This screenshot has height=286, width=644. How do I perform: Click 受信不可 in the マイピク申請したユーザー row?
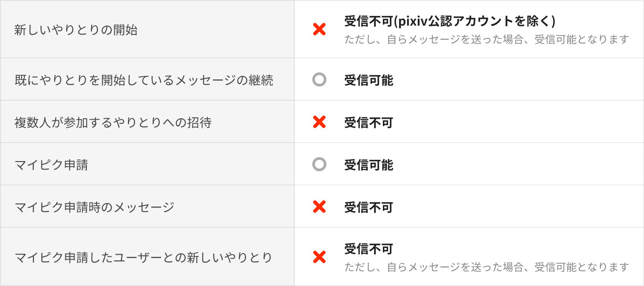(x=369, y=249)
